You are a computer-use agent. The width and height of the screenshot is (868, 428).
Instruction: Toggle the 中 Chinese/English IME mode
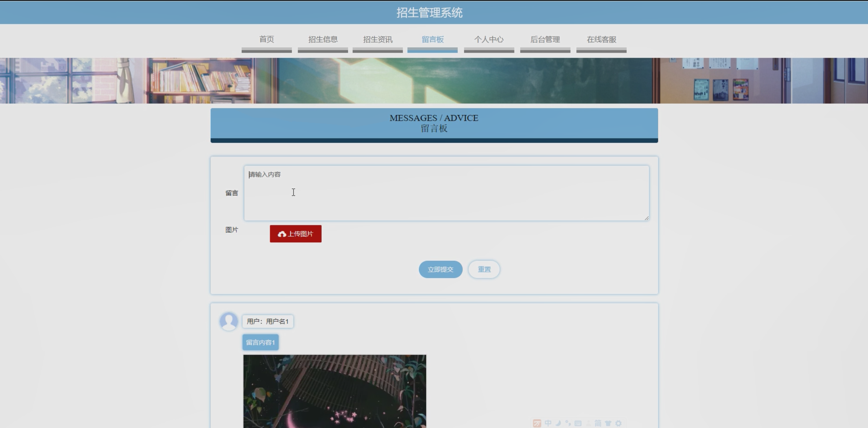point(548,423)
